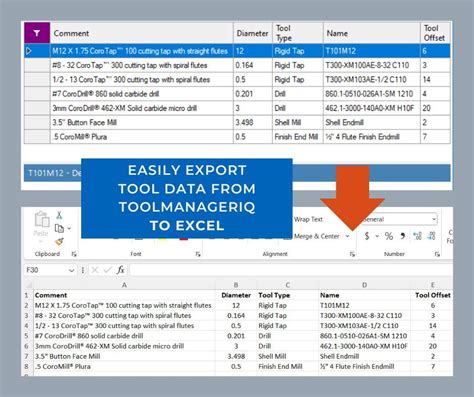Click the Select All corner of the Excel sheet
Viewport: 474px width, 397px height.
(28, 285)
